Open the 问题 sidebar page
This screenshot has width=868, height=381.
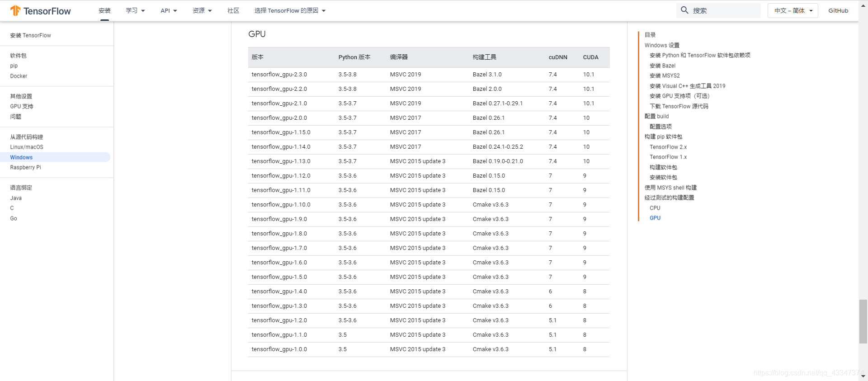point(16,117)
